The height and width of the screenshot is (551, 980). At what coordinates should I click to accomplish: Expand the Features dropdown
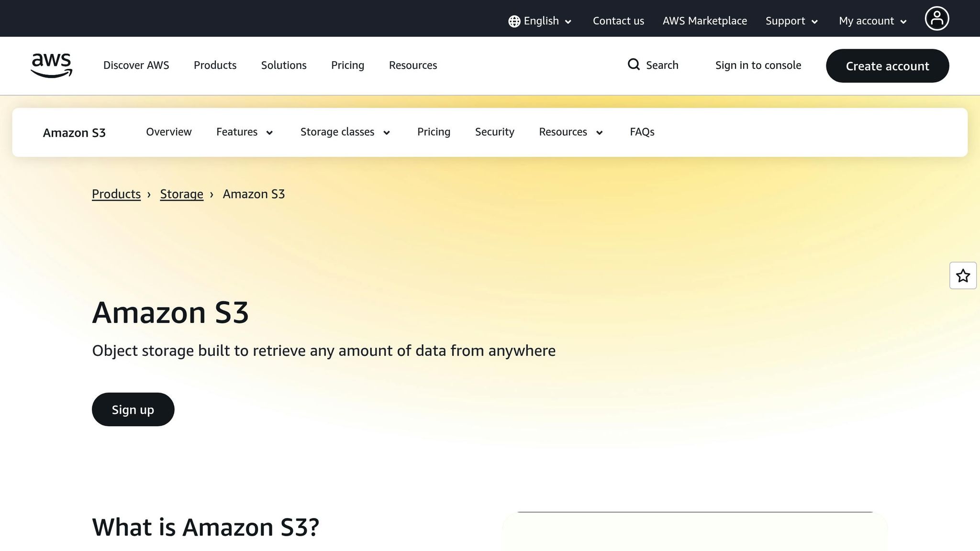click(245, 132)
